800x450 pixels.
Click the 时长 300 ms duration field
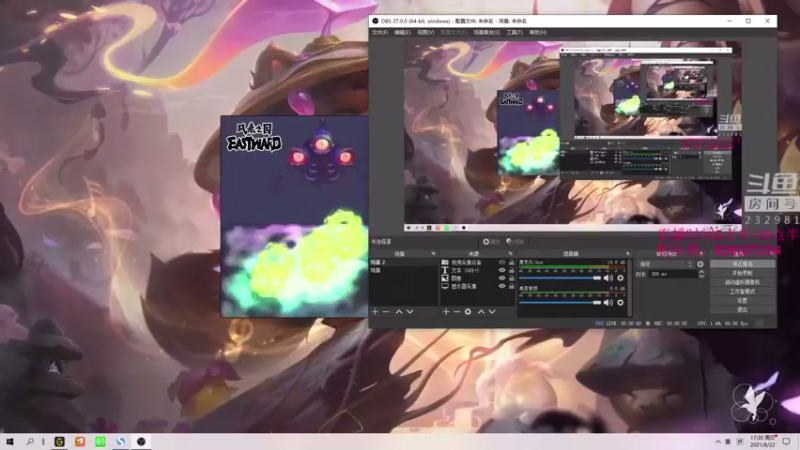(x=672, y=274)
